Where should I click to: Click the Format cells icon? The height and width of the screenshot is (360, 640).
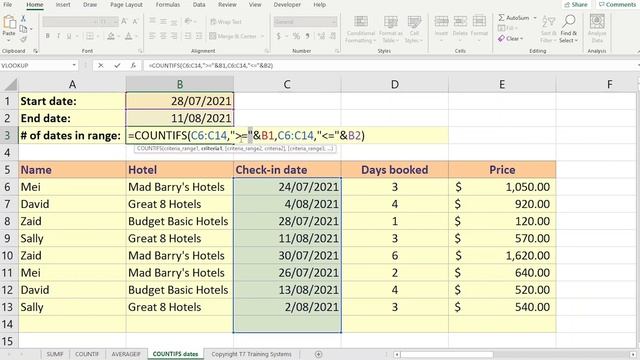(479, 21)
